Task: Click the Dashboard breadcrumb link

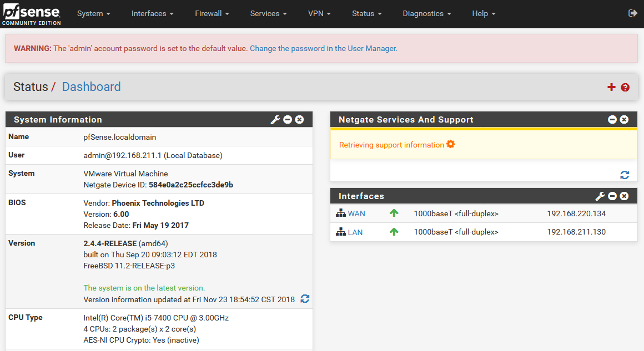Action: tap(91, 87)
